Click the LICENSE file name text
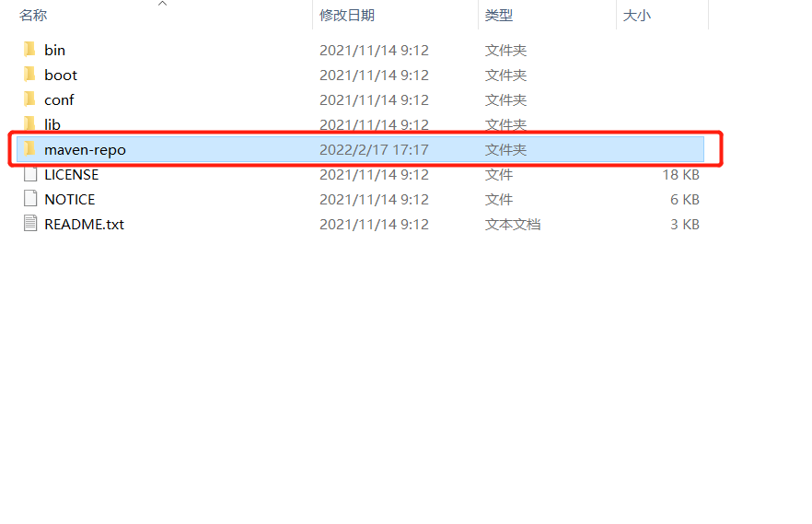 pyautogui.click(x=72, y=174)
